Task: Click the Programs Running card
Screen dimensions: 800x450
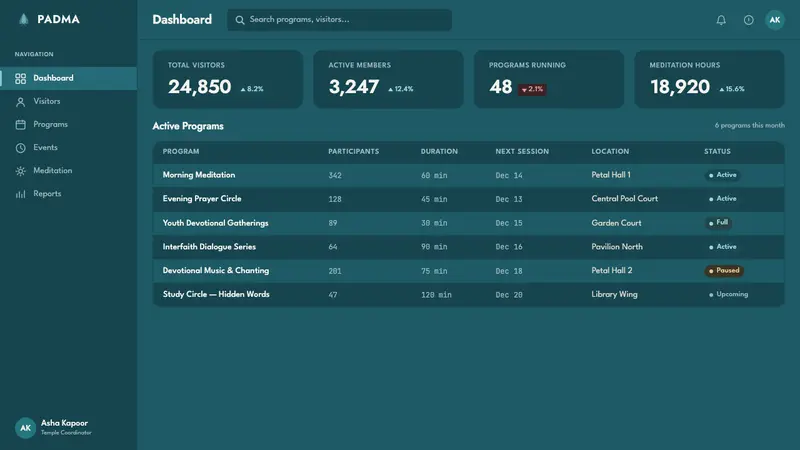Action: 549,79
